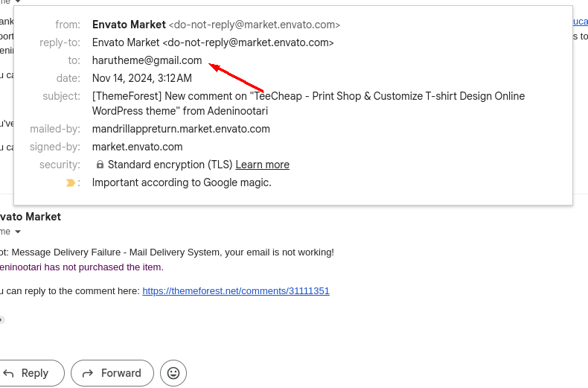Screen dimensions: 588x388
Task: Click the yellow importance marker icon
Action: coord(70,182)
